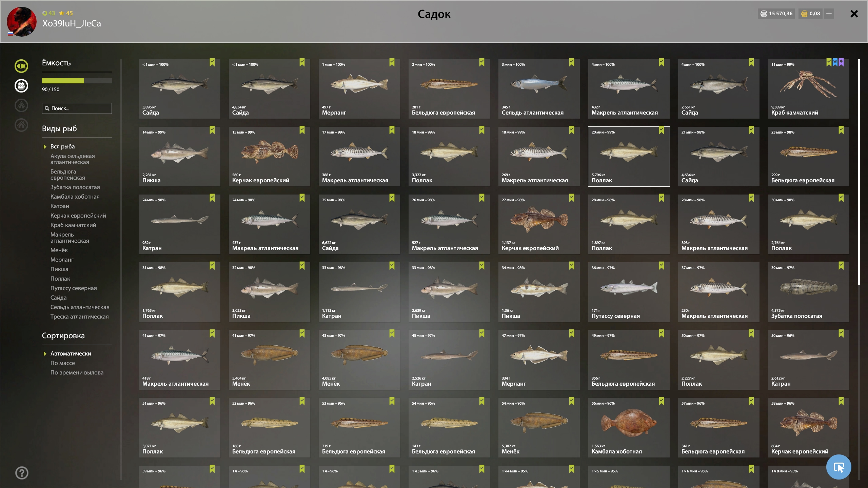Viewport: 868px width, 488px height.
Task: Click the gold coins balance icon
Action: [x=804, y=14]
